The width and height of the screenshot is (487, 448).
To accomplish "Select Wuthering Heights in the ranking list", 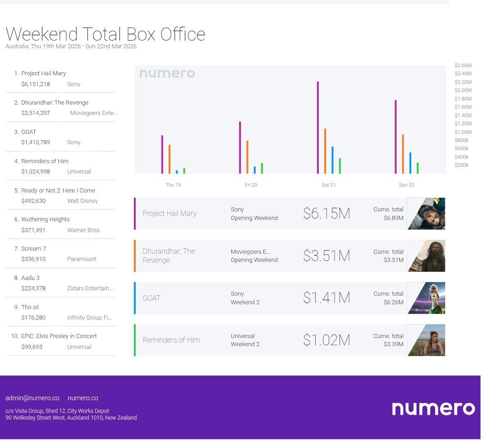I will click(x=45, y=219).
